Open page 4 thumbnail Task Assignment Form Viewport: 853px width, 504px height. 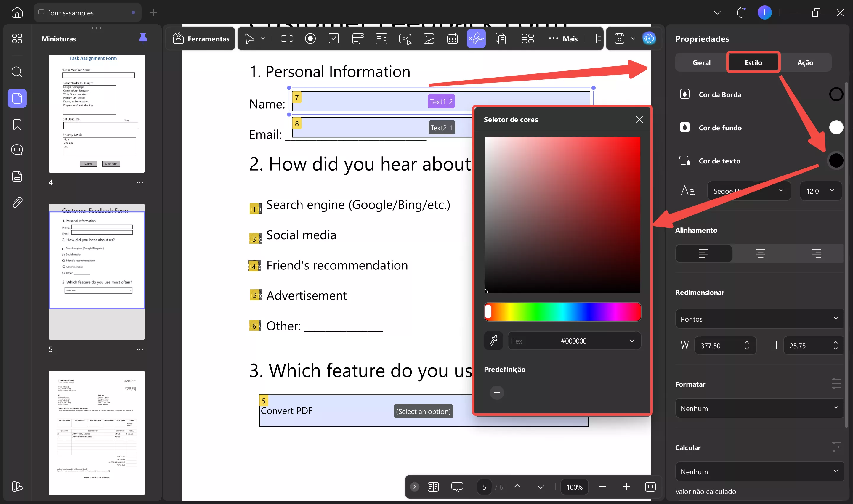pyautogui.click(x=97, y=114)
